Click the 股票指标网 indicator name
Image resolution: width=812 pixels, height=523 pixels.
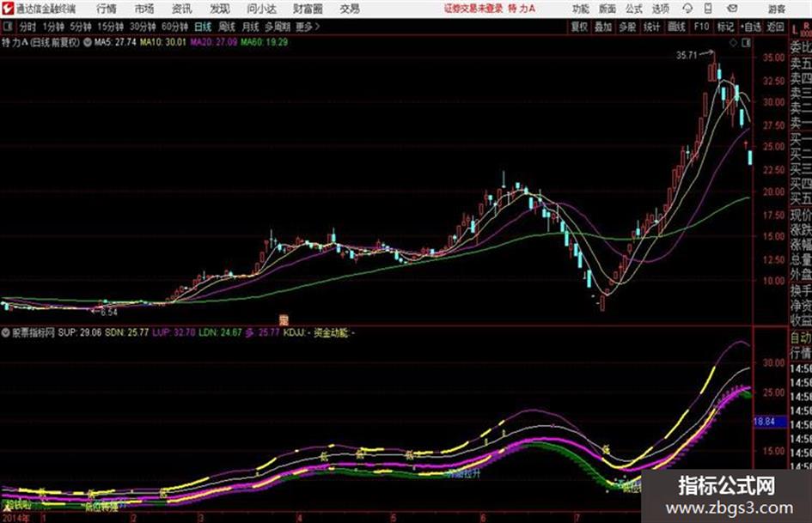[x=34, y=332]
